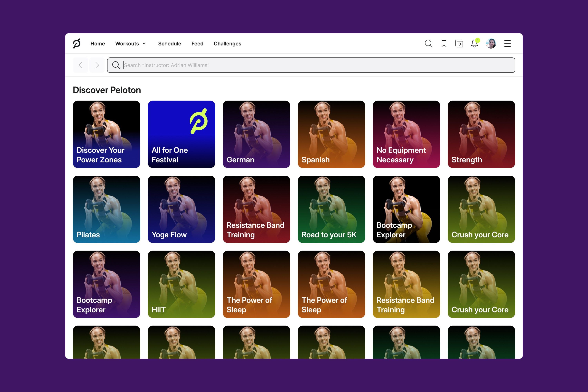The height and width of the screenshot is (392, 588).
Task: Open No Equipment Necessary card
Action: coord(407,134)
